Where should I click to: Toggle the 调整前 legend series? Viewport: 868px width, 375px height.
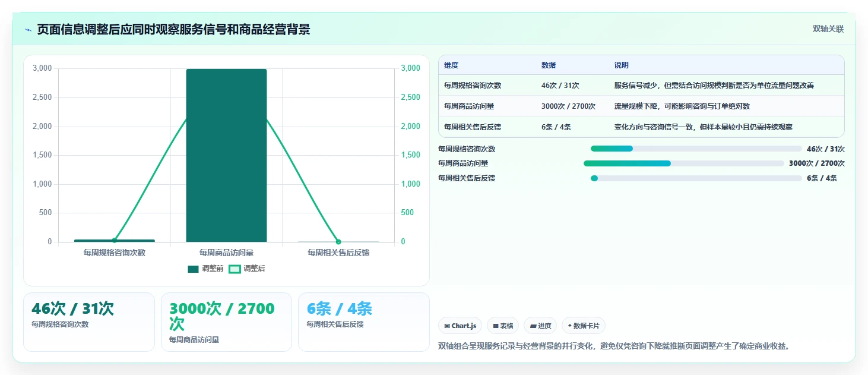click(205, 269)
